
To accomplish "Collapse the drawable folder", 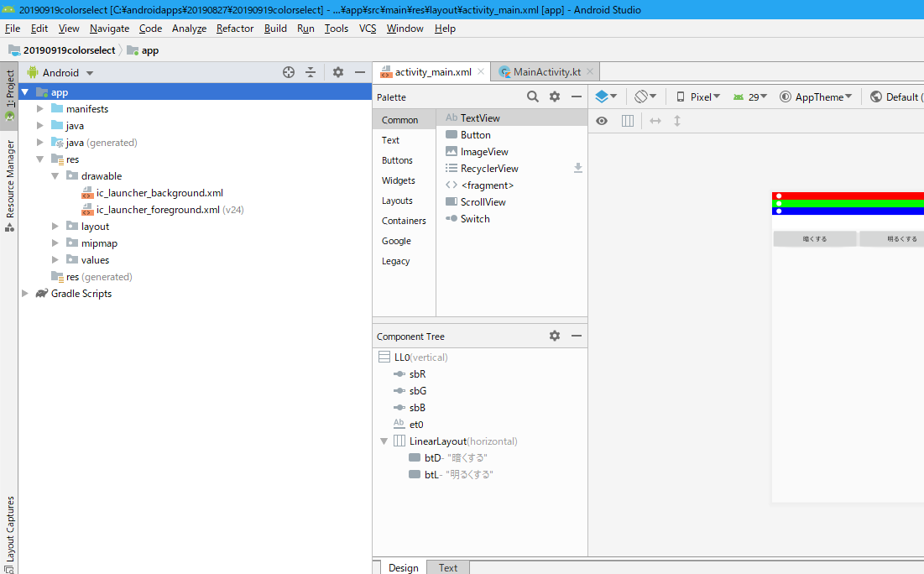I will pyautogui.click(x=55, y=175).
